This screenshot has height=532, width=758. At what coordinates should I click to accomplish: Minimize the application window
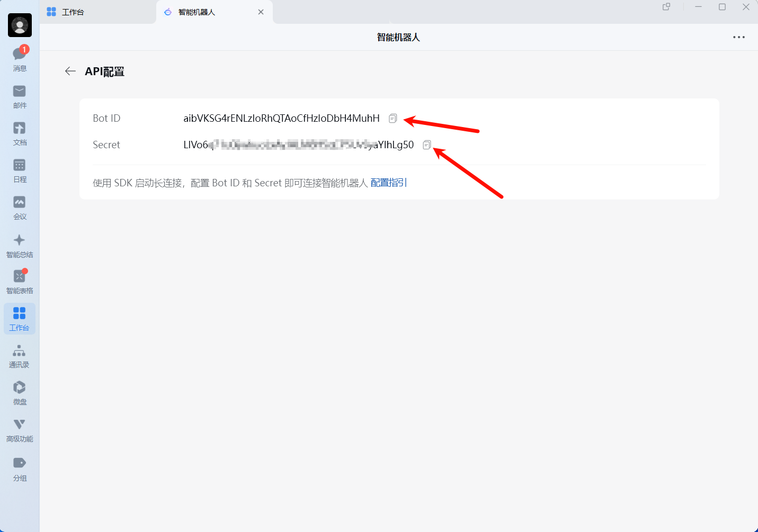(698, 7)
